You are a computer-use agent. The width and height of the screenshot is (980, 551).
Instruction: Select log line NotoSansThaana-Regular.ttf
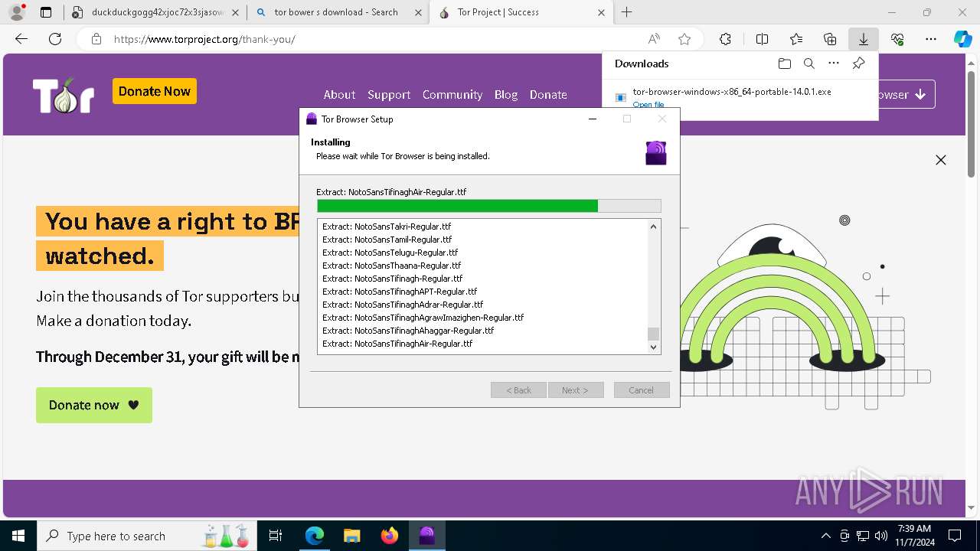pyautogui.click(x=391, y=266)
